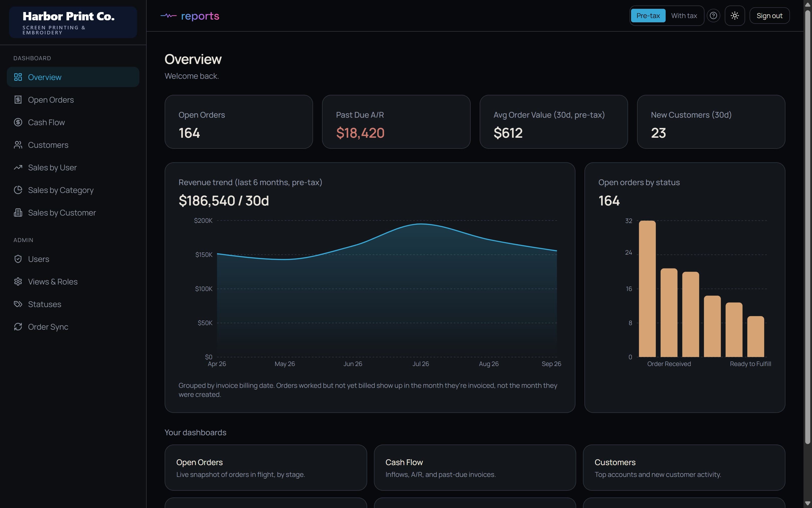Click the Users shield icon
This screenshot has height=508, width=812.
pos(18,259)
